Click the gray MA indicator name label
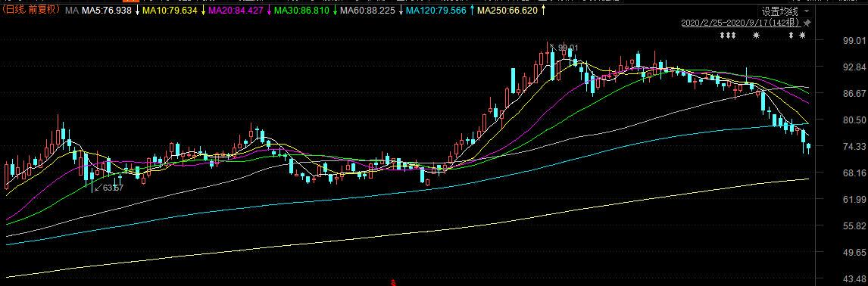Screen dimensions: 868x286 pyautogui.click(x=71, y=10)
